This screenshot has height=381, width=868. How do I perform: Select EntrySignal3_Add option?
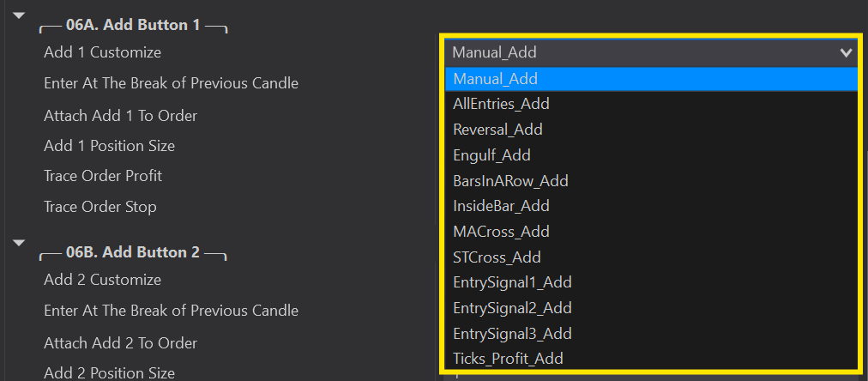tap(512, 334)
